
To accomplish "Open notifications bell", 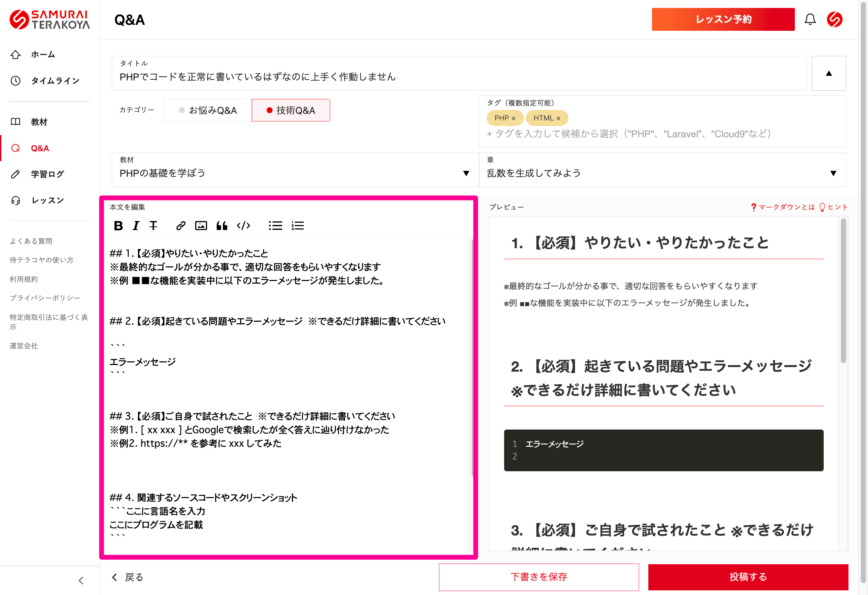I will tap(810, 20).
